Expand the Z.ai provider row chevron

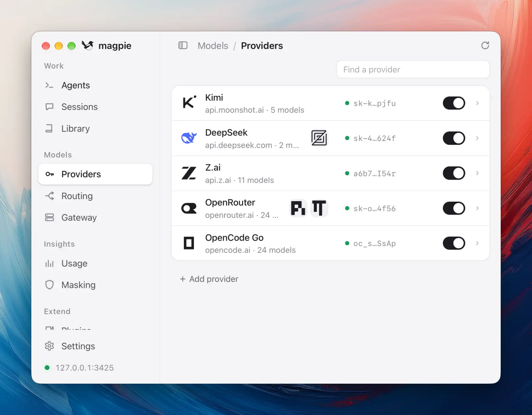(477, 173)
